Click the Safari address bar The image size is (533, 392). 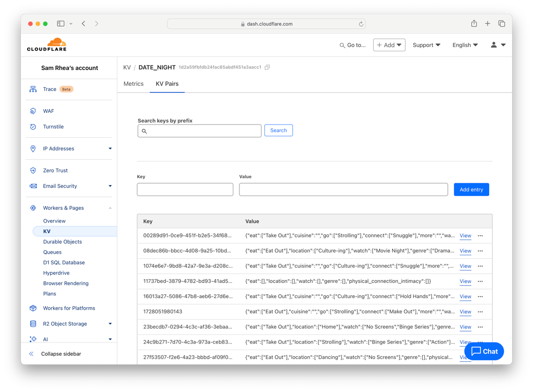coord(266,24)
